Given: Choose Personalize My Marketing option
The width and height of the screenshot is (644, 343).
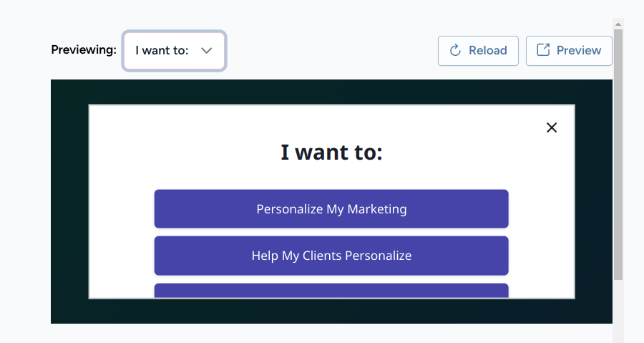Looking at the screenshot, I should [331, 208].
